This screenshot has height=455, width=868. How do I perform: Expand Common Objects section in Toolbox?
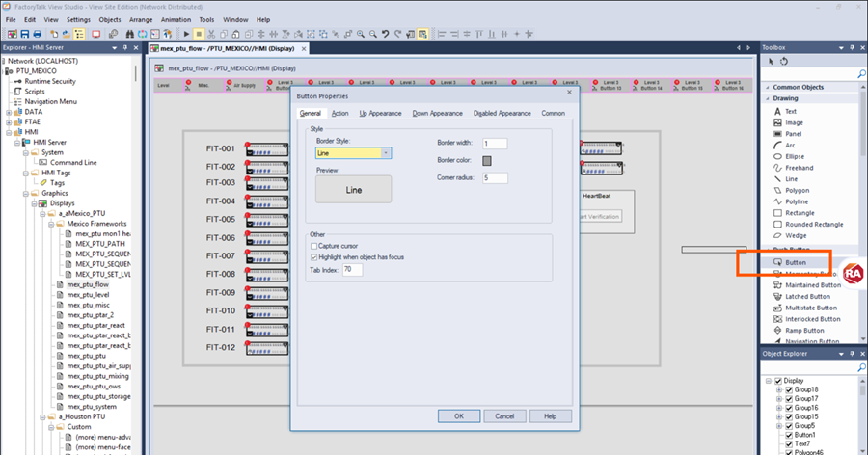(768, 88)
